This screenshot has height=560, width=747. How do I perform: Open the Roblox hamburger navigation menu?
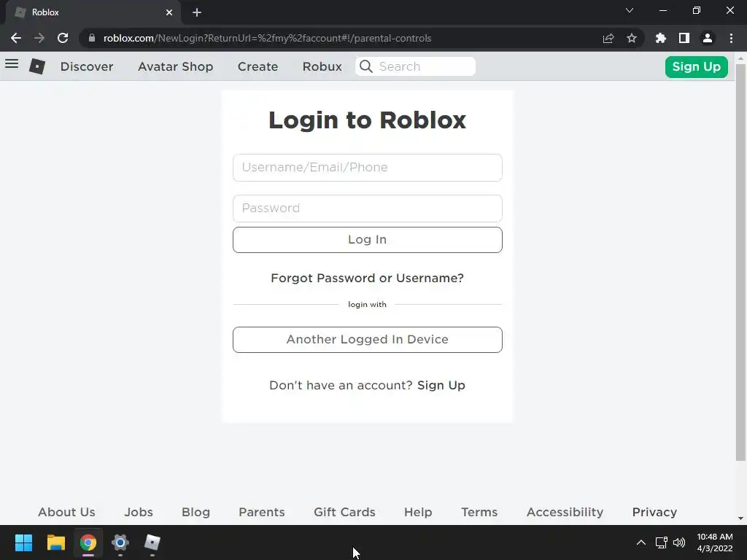[12, 64]
